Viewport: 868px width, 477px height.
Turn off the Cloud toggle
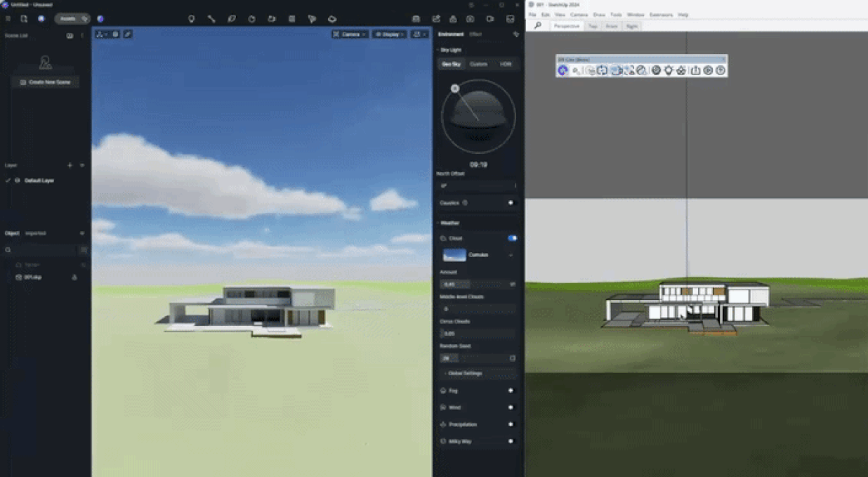(512, 238)
